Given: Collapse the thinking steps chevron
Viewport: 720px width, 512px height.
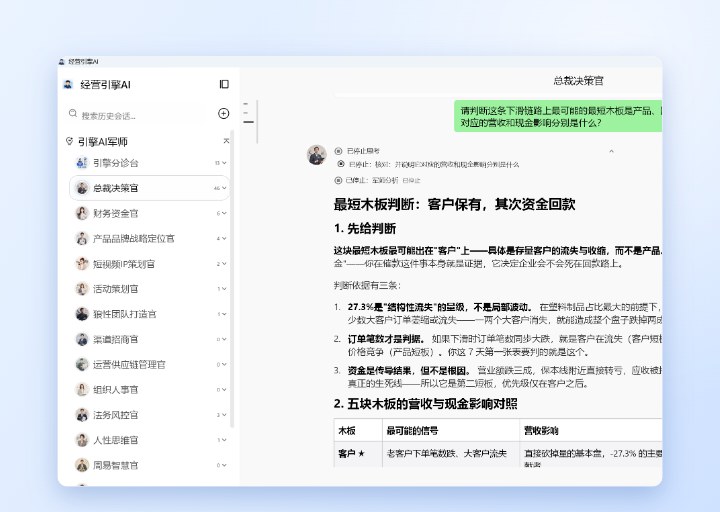Looking at the screenshot, I should point(611,151).
